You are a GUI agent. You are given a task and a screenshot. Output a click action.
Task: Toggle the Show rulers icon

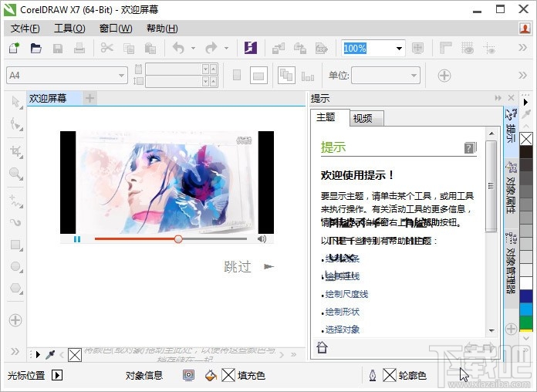coord(445,48)
